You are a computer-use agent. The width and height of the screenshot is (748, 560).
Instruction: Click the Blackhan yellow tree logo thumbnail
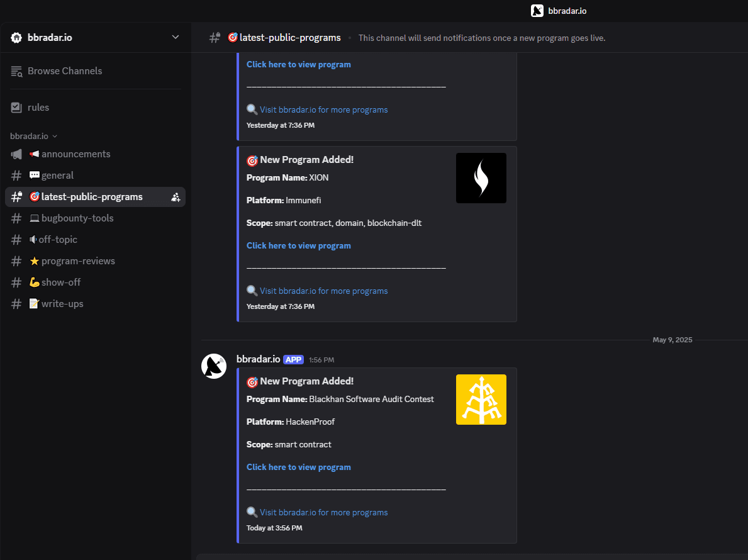pyautogui.click(x=481, y=400)
